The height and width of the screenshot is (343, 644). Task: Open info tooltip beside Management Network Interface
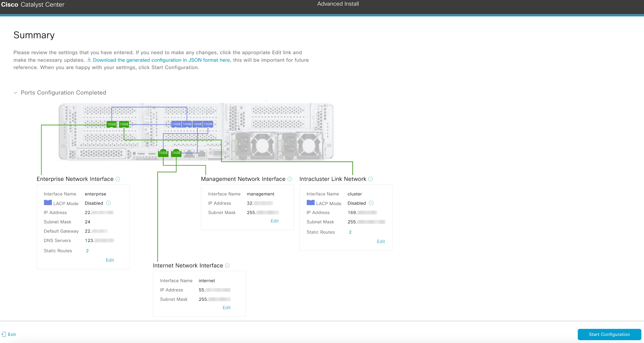pos(289,179)
